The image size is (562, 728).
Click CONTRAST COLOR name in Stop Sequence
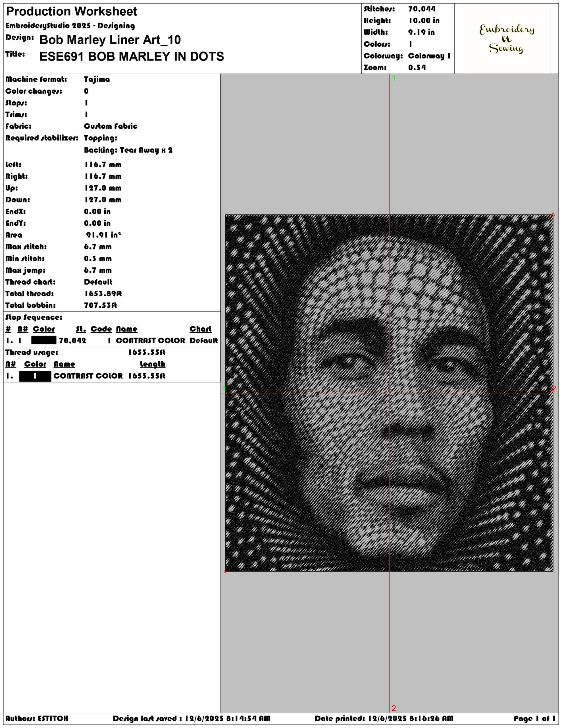pos(150,341)
